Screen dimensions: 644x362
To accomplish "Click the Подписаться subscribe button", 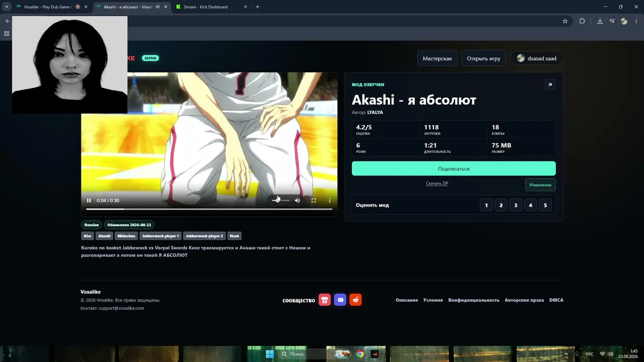I will pyautogui.click(x=454, y=168).
